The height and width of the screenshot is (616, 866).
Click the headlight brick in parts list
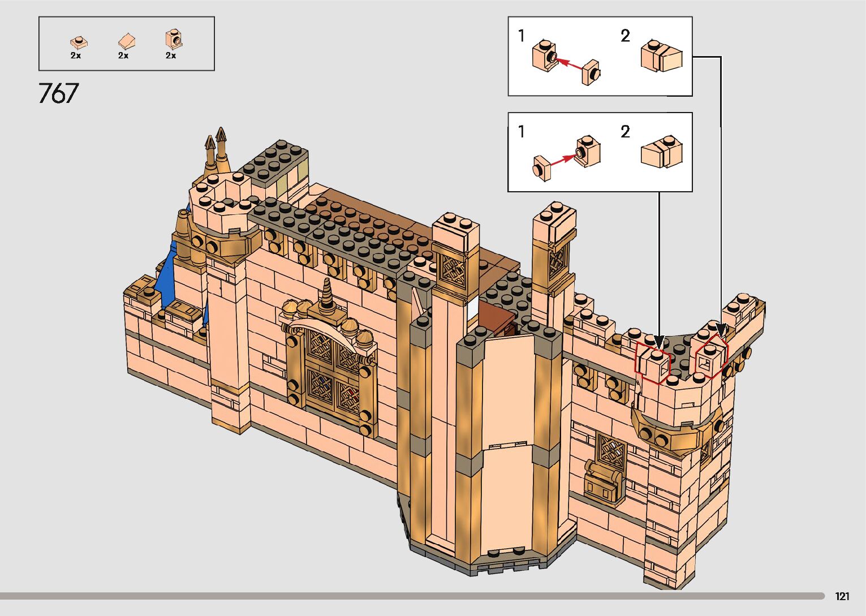[174, 40]
